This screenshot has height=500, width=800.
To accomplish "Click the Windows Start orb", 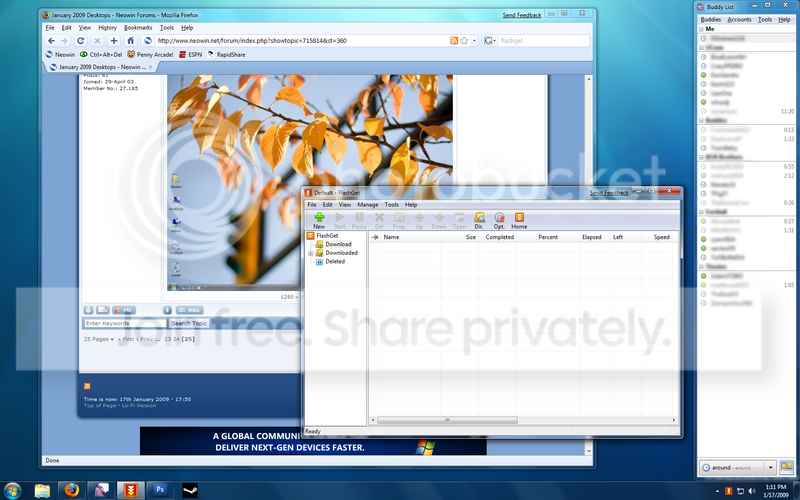I will [x=12, y=491].
